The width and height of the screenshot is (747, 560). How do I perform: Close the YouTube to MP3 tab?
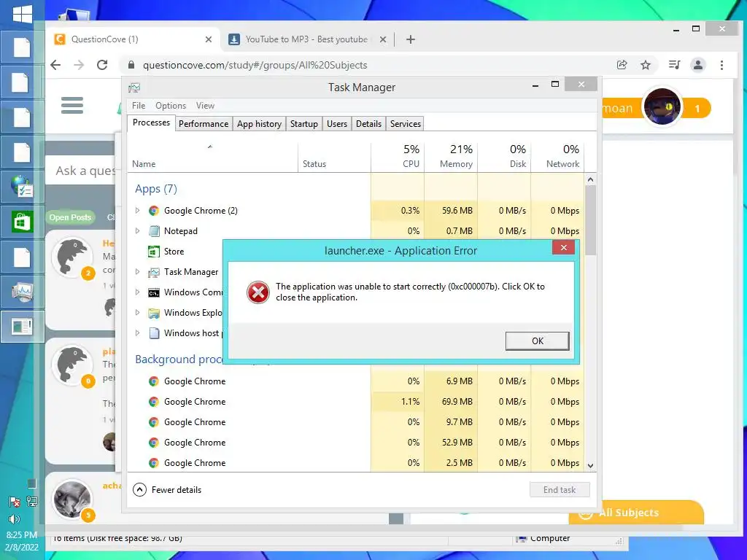pos(382,39)
